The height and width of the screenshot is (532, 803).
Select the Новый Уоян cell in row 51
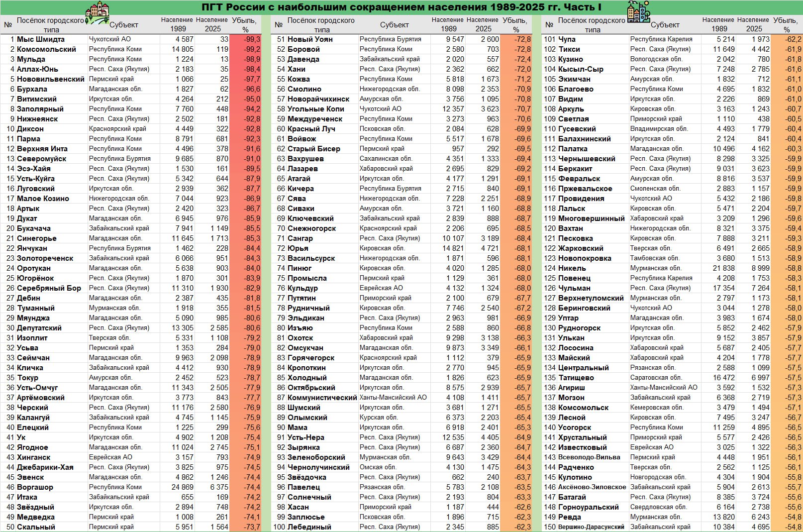[311, 39]
